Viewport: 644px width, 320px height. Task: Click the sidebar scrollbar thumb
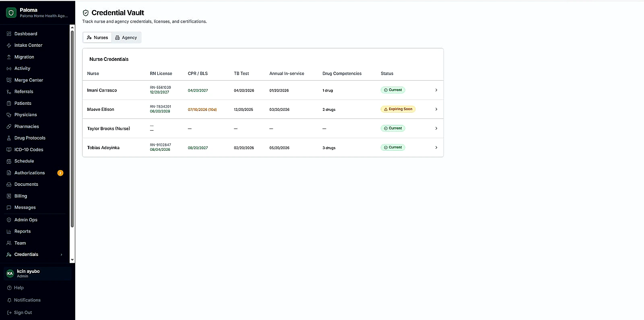click(x=72, y=129)
